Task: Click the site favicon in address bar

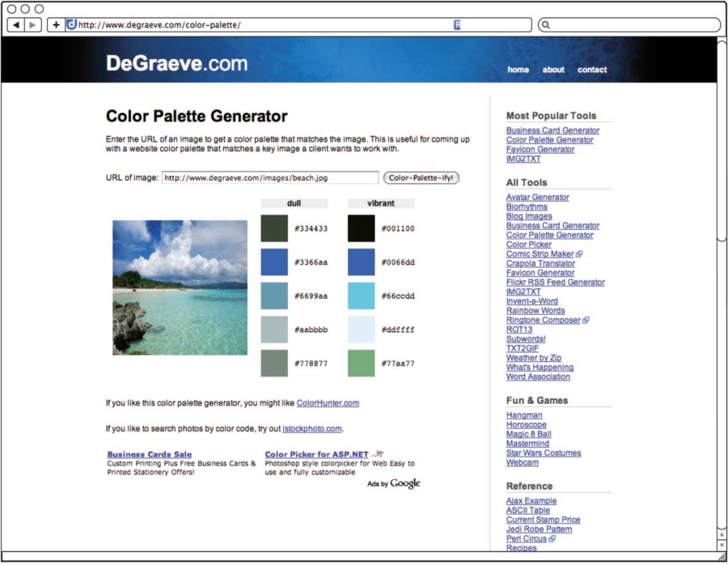Action: tap(71, 24)
